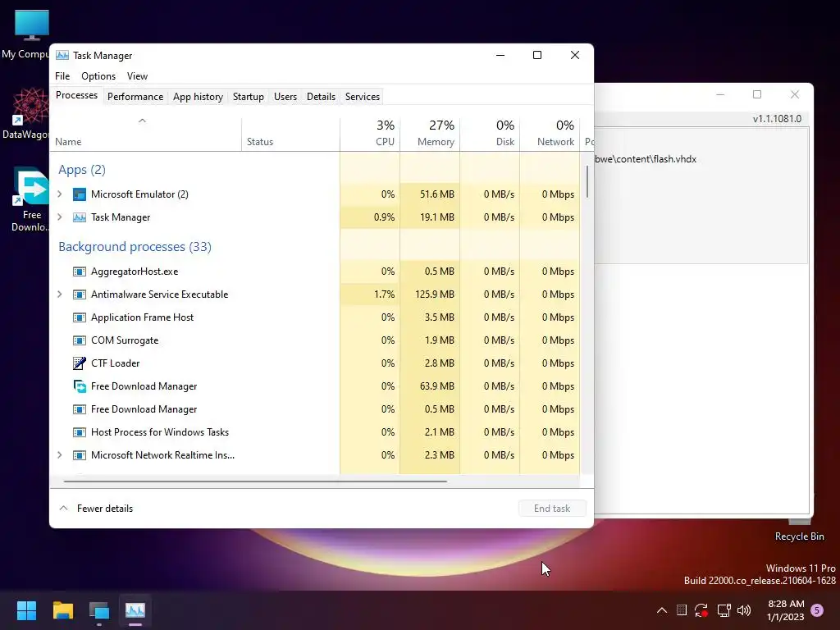Click the Apps (2) group heading
Screen dimensions: 840x630
click(x=82, y=170)
